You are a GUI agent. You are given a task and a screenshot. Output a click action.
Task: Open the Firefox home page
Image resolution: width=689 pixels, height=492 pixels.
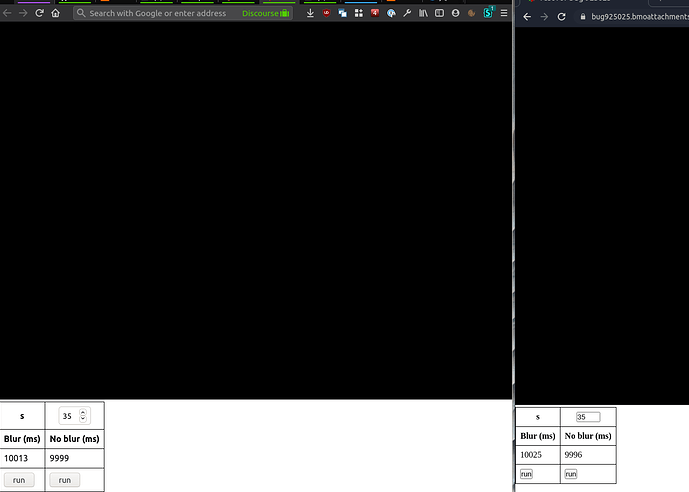coord(55,13)
